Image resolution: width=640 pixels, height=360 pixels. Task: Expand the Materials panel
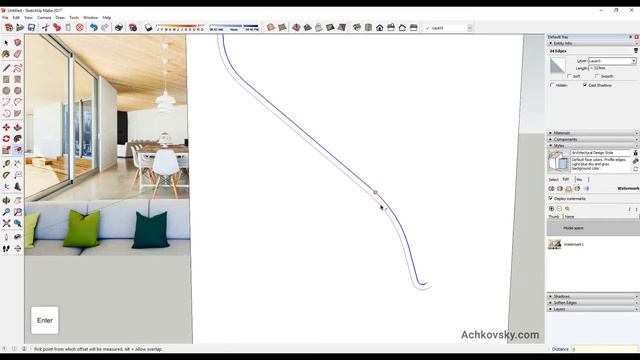tap(593, 133)
